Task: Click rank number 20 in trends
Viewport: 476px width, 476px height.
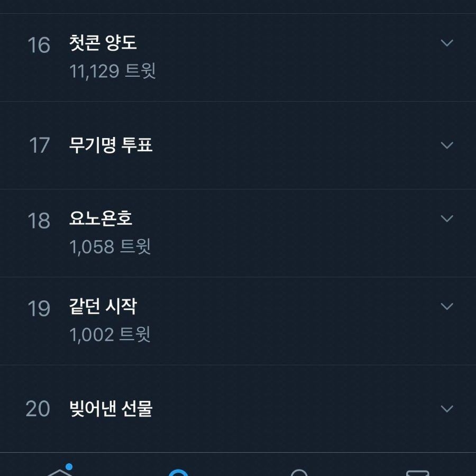Action: pos(38,409)
